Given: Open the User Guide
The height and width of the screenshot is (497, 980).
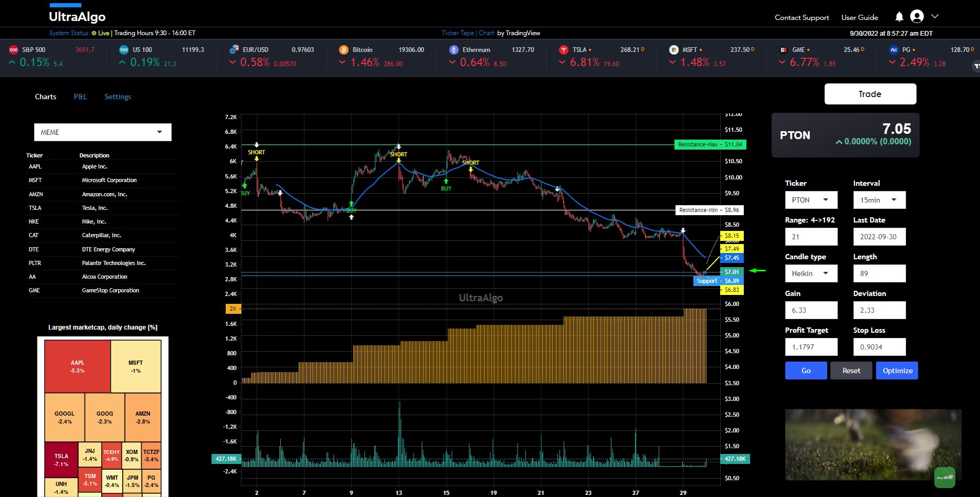Looking at the screenshot, I should [860, 17].
